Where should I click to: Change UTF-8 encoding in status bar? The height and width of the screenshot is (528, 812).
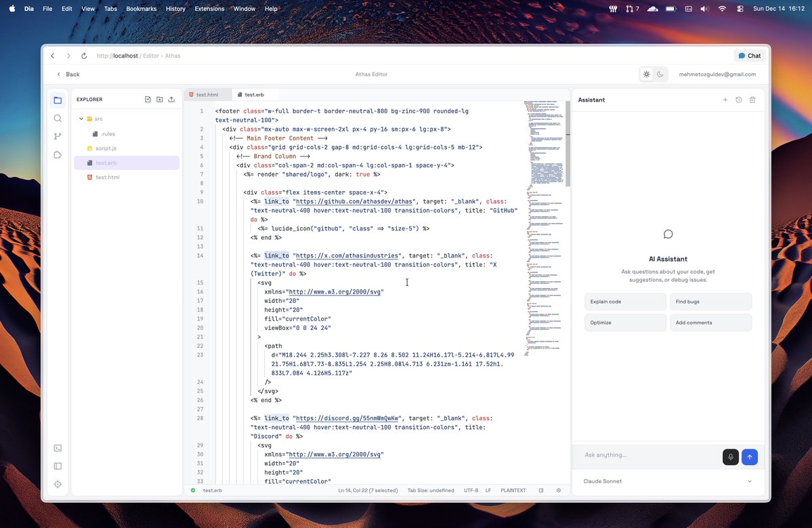[x=471, y=490]
